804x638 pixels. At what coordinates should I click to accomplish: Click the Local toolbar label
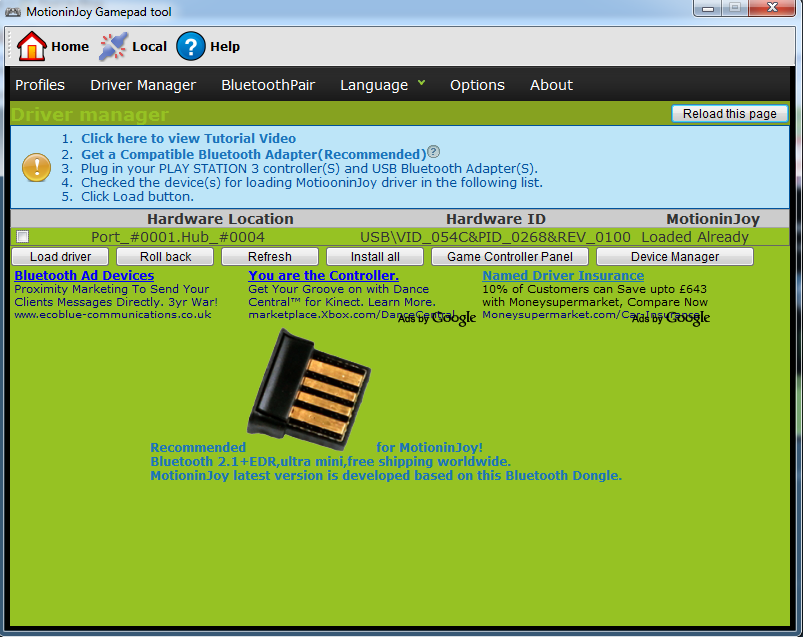(x=149, y=47)
